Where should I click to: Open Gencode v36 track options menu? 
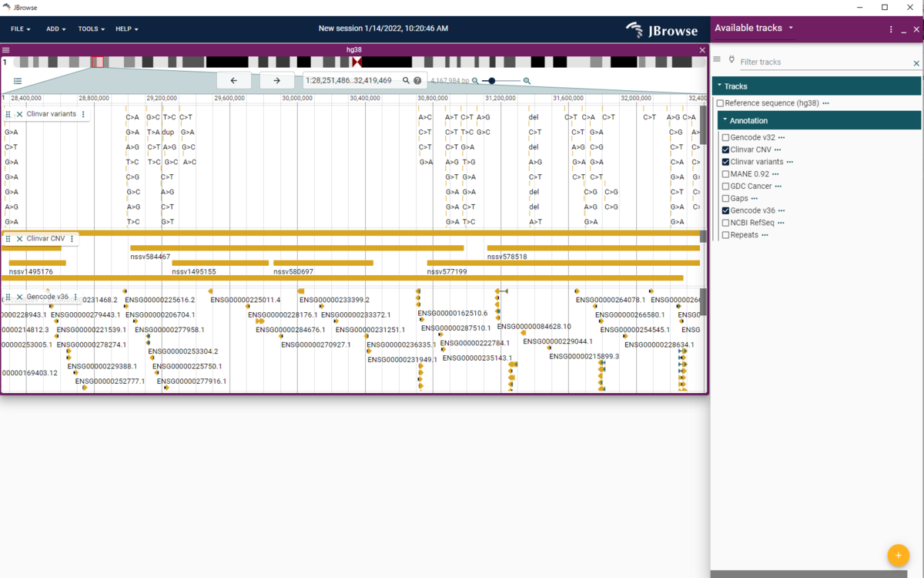click(75, 297)
